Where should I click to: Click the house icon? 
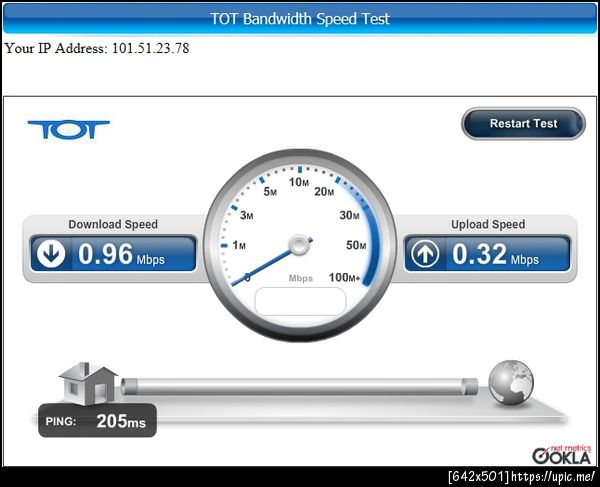click(x=88, y=383)
